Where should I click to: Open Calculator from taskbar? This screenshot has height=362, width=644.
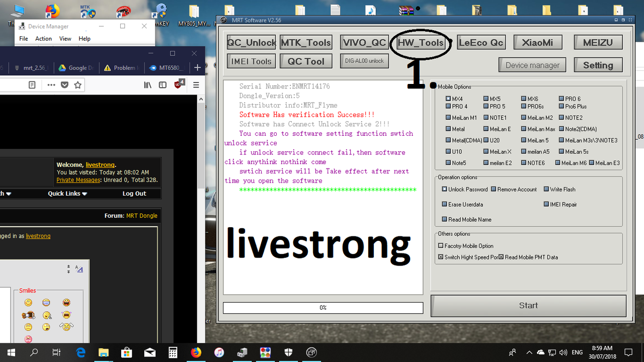coord(173,352)
